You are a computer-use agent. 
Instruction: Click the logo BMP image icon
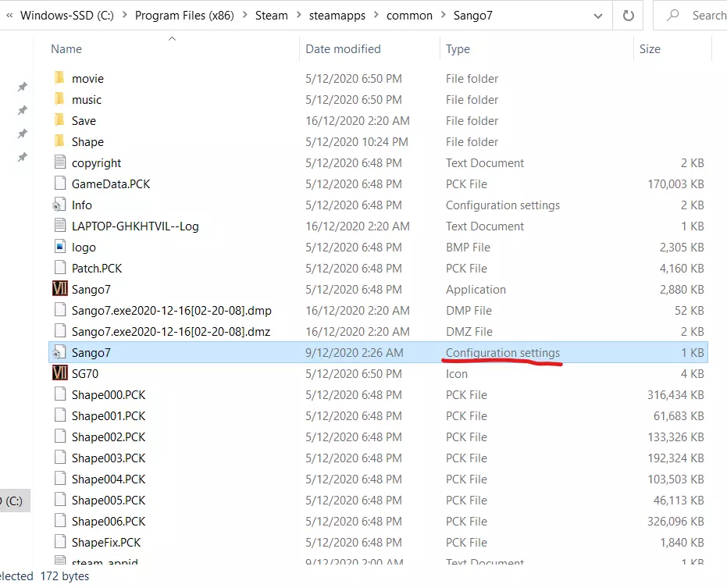coord(60,247)
